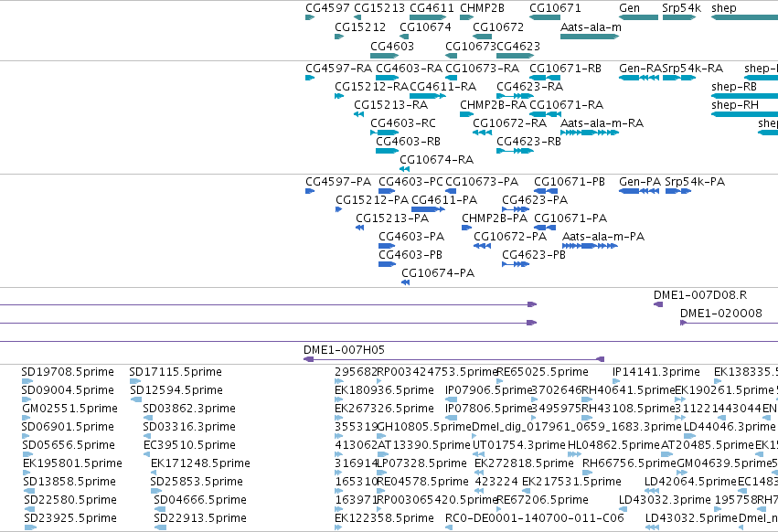Click the RH66756.5prime EST label
This screenshot has height=532, width=778.
[629, 463]
